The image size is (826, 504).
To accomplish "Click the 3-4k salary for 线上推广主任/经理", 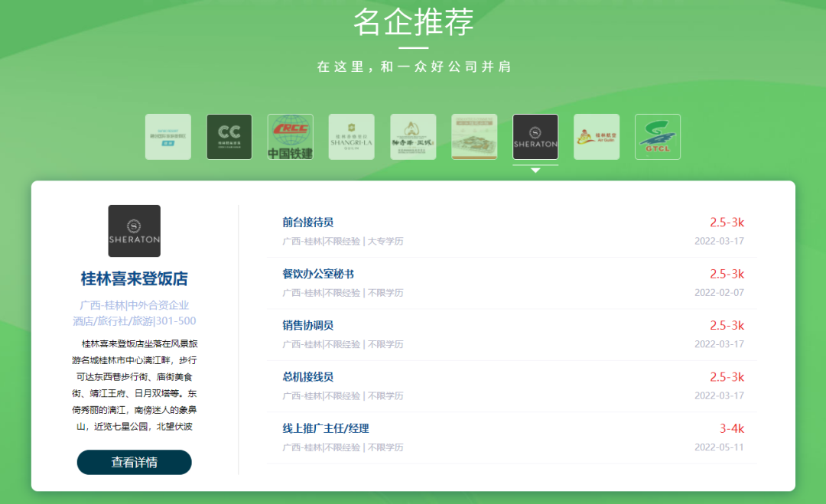I will (732, 429).
